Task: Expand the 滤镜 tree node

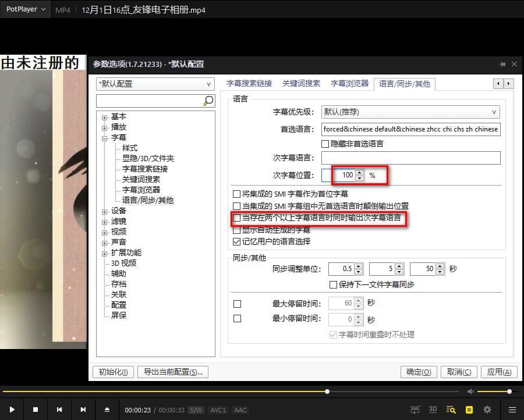Action: click(105, 222)
